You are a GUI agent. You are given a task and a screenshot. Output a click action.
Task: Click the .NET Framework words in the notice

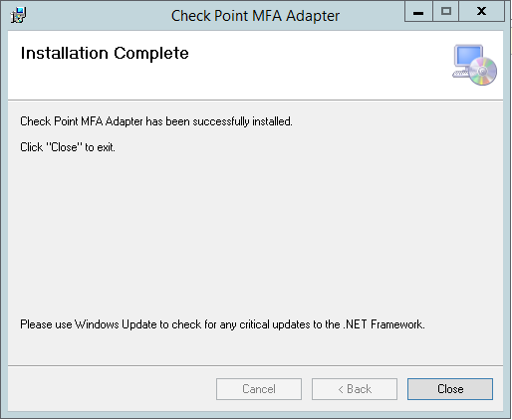384,324
